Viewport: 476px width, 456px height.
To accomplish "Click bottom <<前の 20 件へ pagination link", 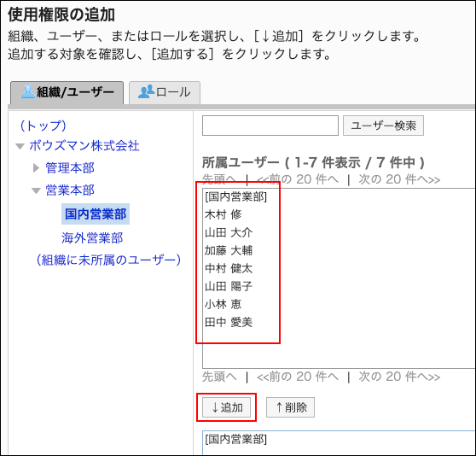I will (x=298, y=377).
